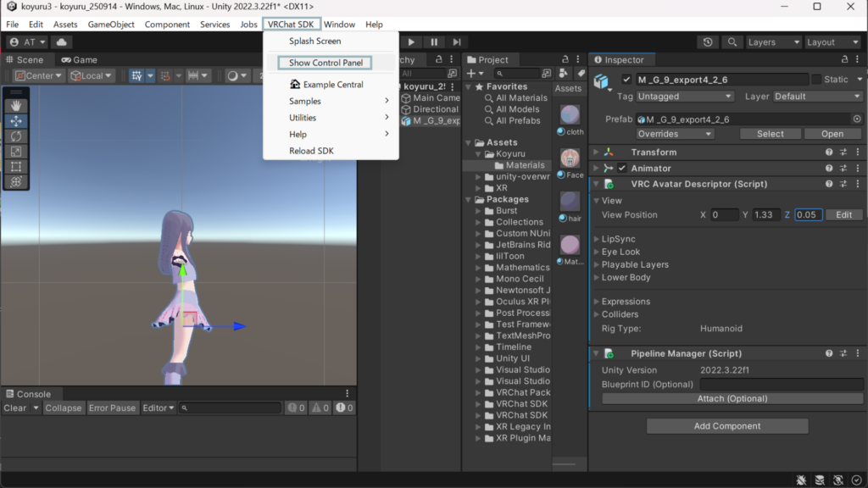Viewport: 868px width, 488px height.
Task: Click the cloth material thumbnail
Action: pyautogui.click(x=570, y=114)
